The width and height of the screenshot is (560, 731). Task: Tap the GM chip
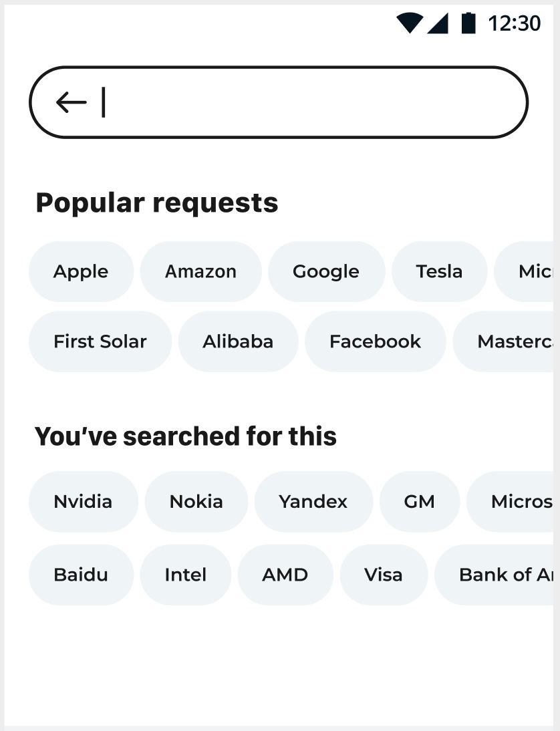(x=419, y=502)
